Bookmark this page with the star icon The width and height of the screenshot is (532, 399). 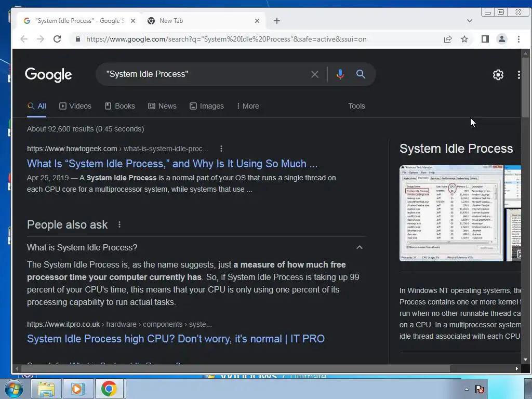[x=464, y=39]
